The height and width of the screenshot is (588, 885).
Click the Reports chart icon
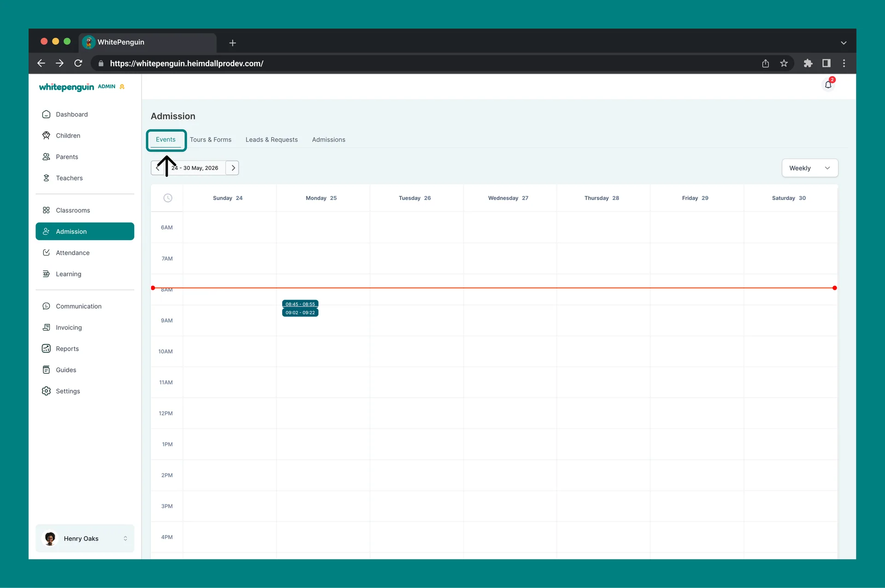pyautogui.click(x=46, y=348)
